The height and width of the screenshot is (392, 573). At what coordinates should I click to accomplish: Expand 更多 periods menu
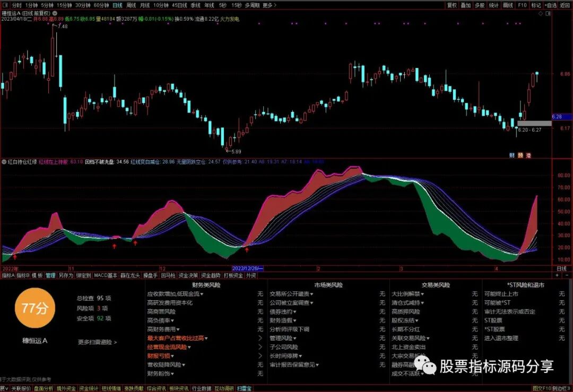(x=270, y=5)
